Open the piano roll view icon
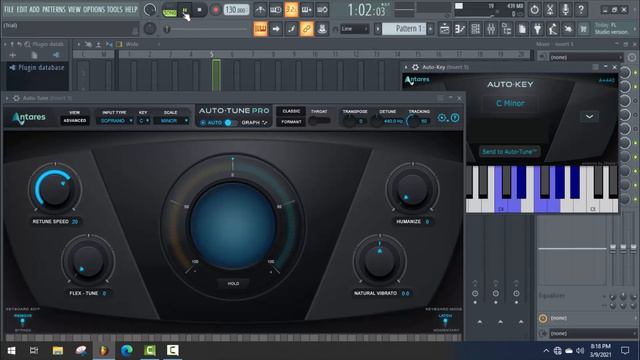Image resolution: width=640 pixels, height=360 pixels. pos(460,29)
